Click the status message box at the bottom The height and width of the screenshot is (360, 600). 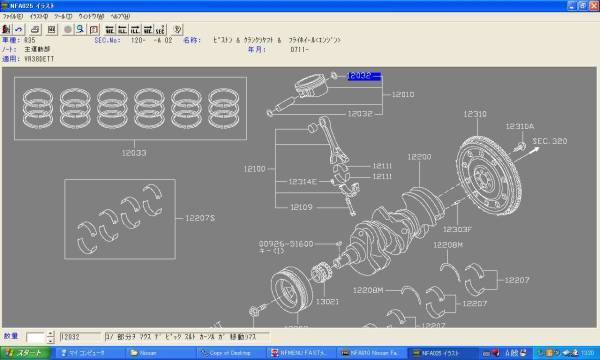(187, 337)
